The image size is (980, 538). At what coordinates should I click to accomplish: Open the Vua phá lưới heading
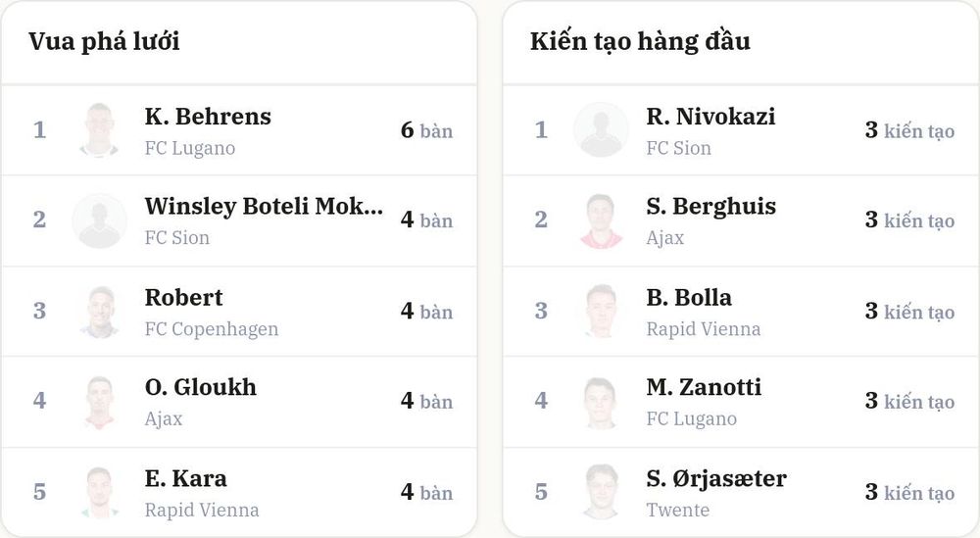coord(105,42)
